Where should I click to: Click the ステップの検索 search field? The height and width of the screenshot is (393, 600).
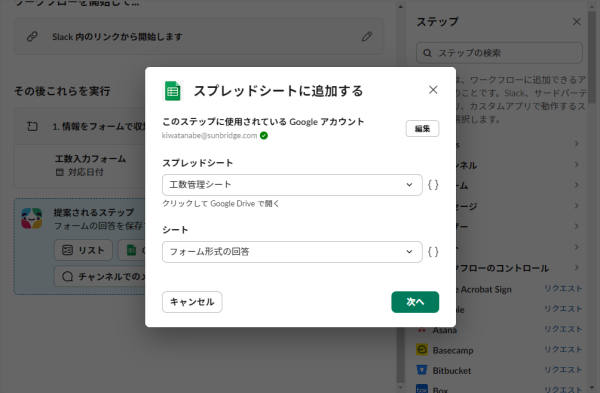pyautogui.click(x=499, y=53)
